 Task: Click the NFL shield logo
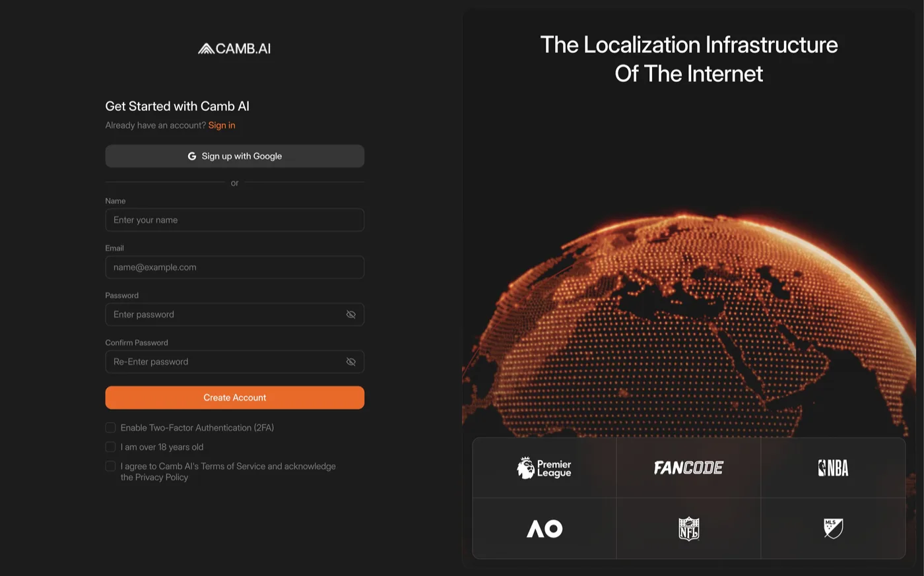click(x=689, y=528)
